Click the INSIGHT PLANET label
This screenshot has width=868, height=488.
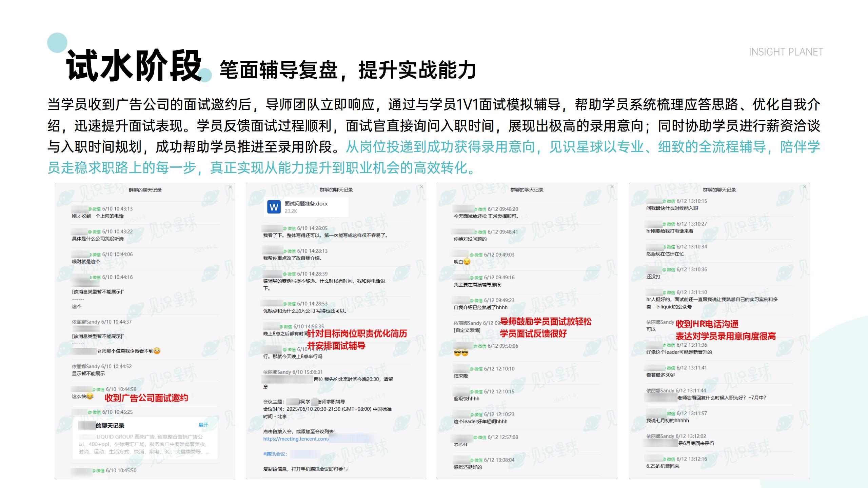(786, 52)
